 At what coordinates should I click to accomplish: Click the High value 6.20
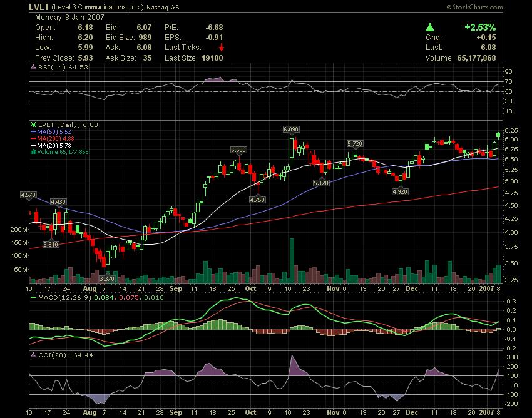click(85, 38)
